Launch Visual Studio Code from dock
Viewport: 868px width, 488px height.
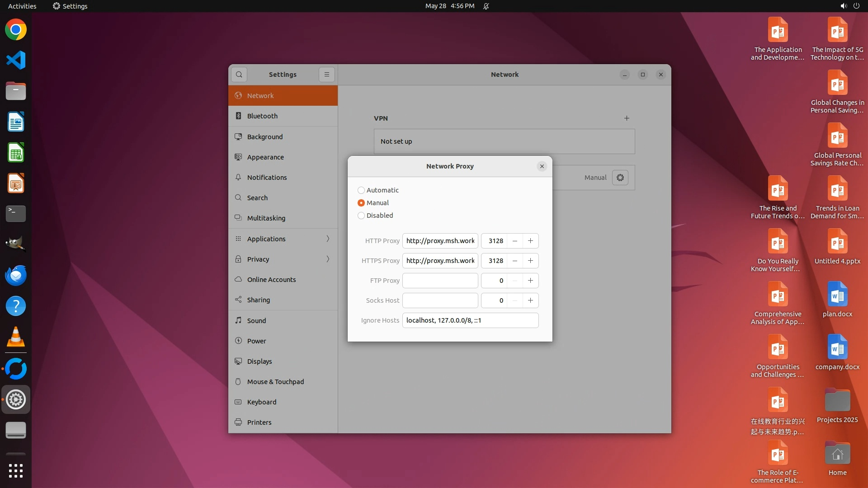pos(16,60)
